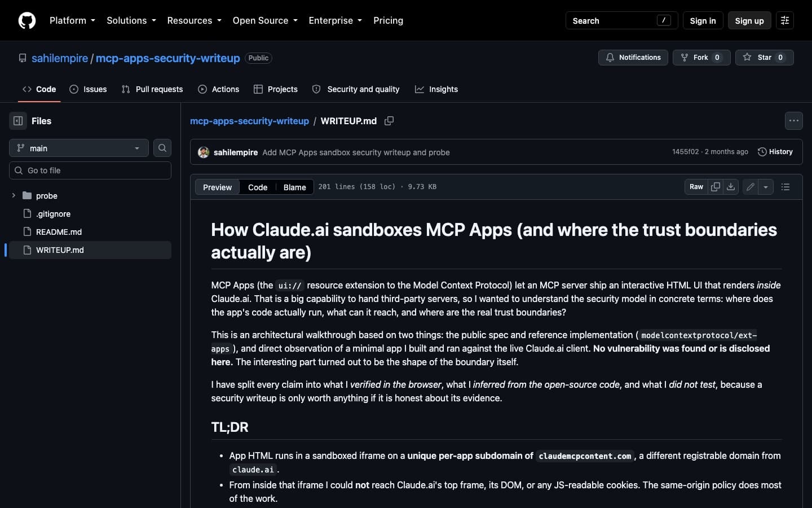Open the sahilempire owner profile link
The image size is (812, 508).
point(60,58)
